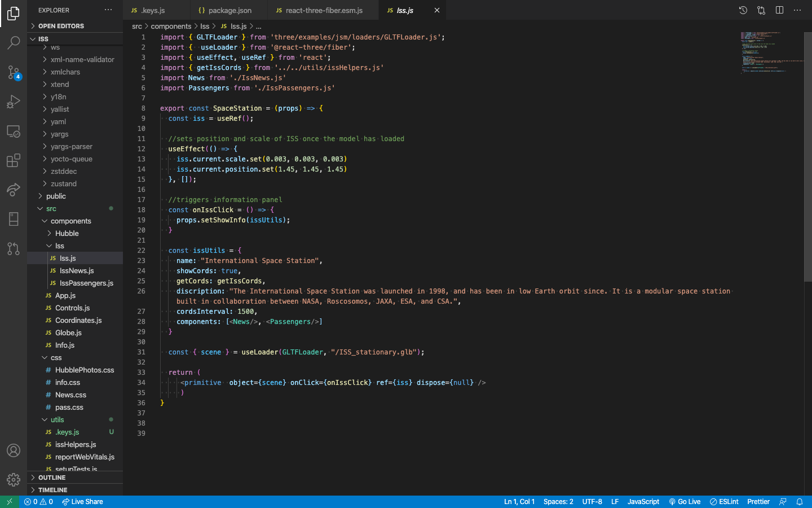Click Spaces: 2 to change indentation
The height and width of the screenshot is (508, 812).
pyautogui.click(x=558, y=501)
